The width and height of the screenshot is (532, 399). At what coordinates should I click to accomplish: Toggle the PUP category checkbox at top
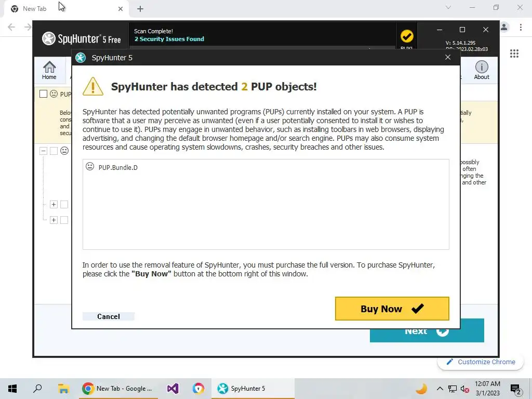(x=44, y=94)
